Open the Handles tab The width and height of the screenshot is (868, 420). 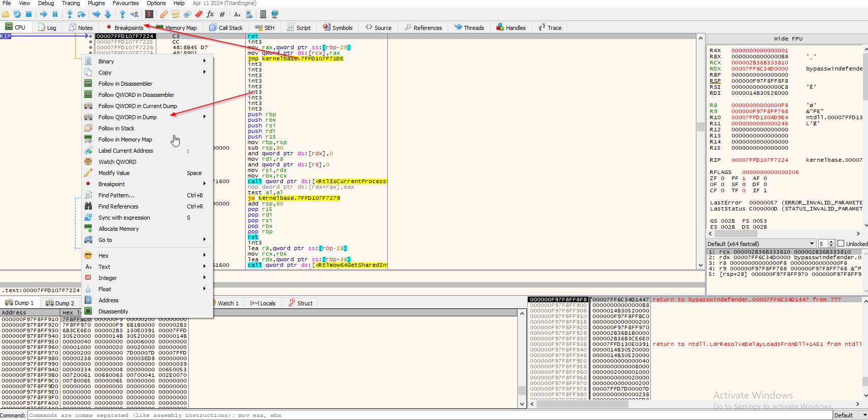[511, 27]
